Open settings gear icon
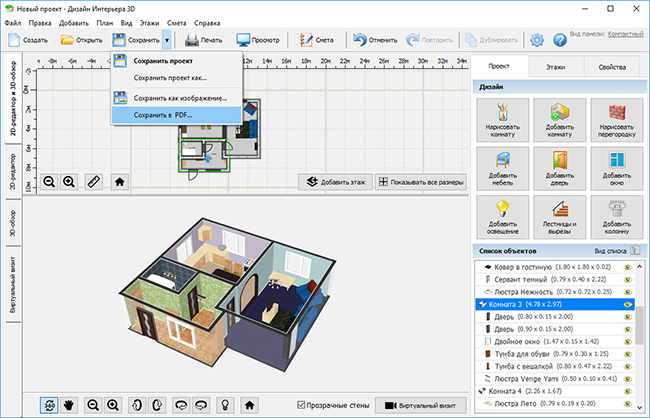This screenshot has width=650, height=418. (x=537, y=40)
